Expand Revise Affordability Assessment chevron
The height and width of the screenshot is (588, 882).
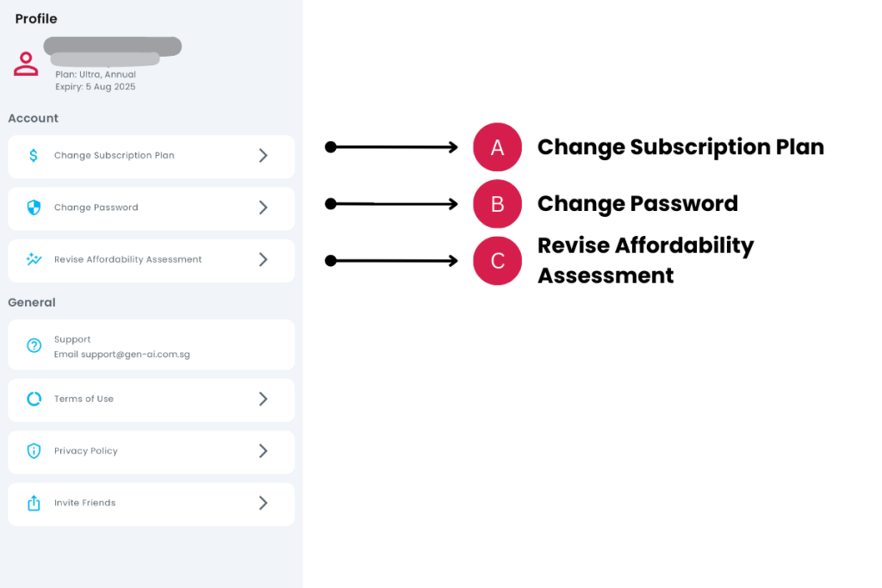click(x=264, y=259)
